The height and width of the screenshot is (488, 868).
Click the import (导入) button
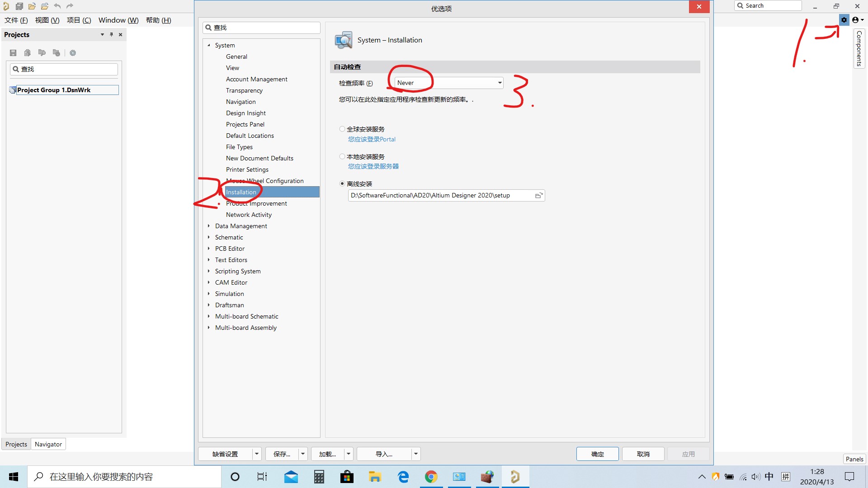pos(384,454)
